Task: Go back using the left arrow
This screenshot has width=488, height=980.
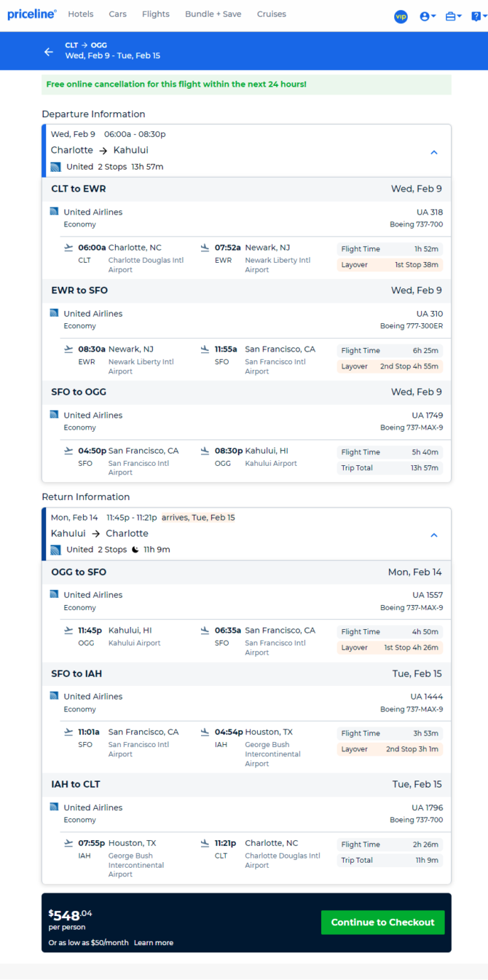Action: [x=49, y=51]
